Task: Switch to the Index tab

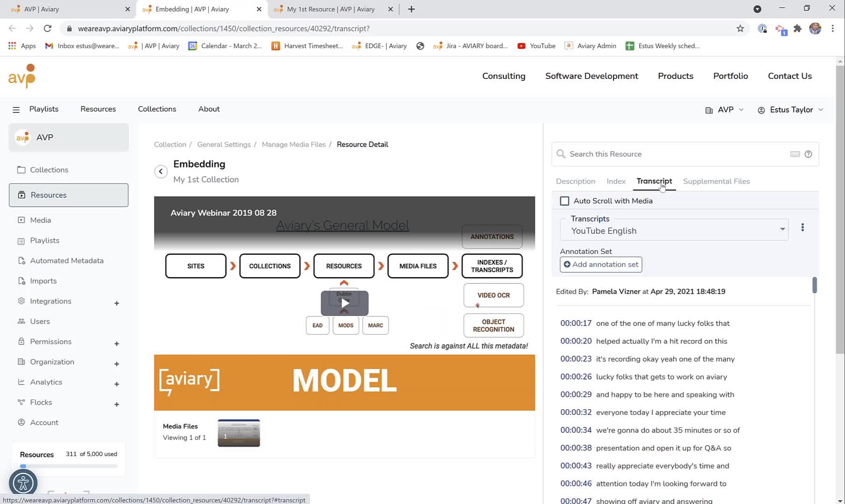Action: [616, 181]
